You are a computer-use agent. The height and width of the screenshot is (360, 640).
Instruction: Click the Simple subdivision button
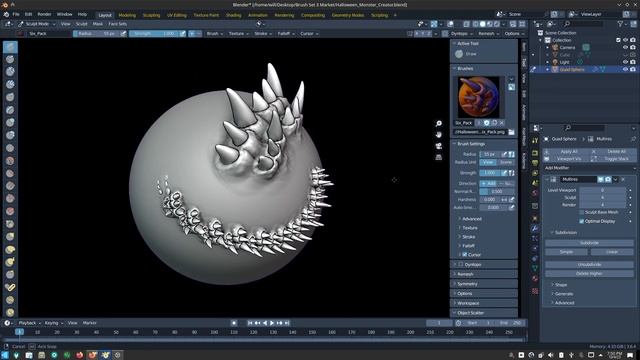pos(567,252)
